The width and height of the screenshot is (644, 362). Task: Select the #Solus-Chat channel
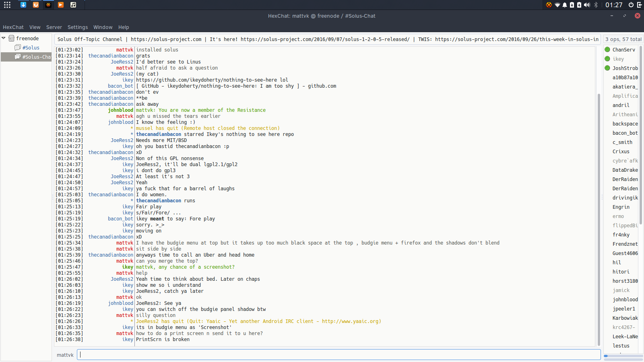click(27, 57)
